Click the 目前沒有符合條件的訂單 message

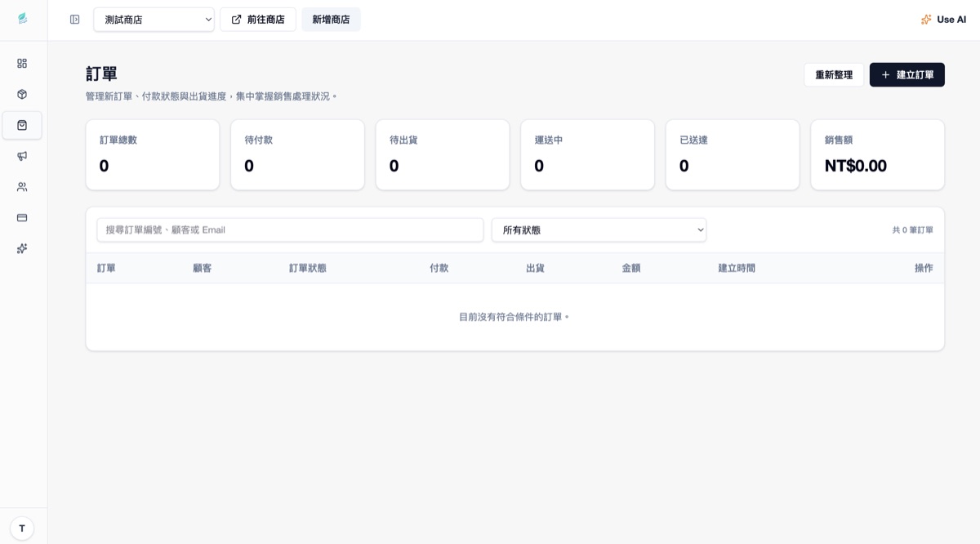tap(514, 317)
